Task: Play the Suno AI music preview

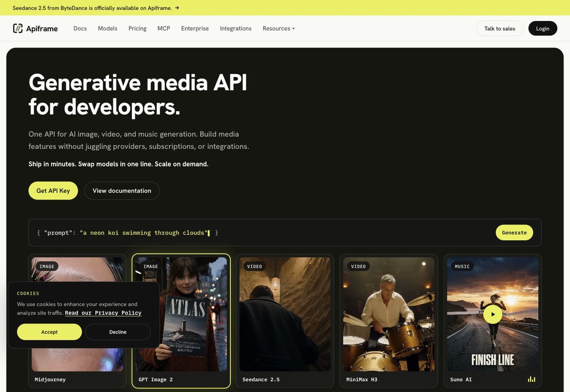Action: (493, 314)
